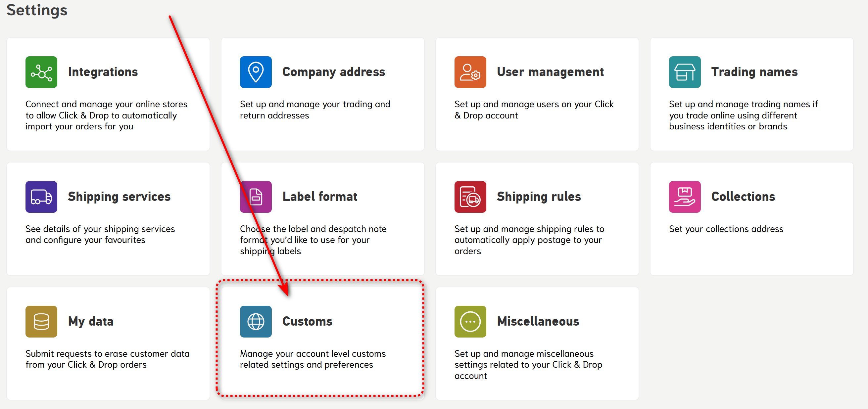Open the Company address heading
This screenshot has width=868, height=409.
click(333, 72)
